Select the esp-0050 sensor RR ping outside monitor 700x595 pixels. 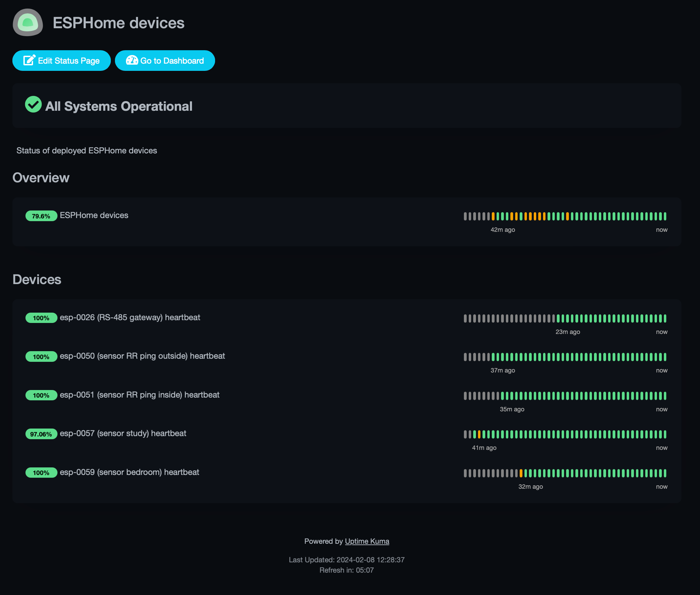[x=142, y=356]
